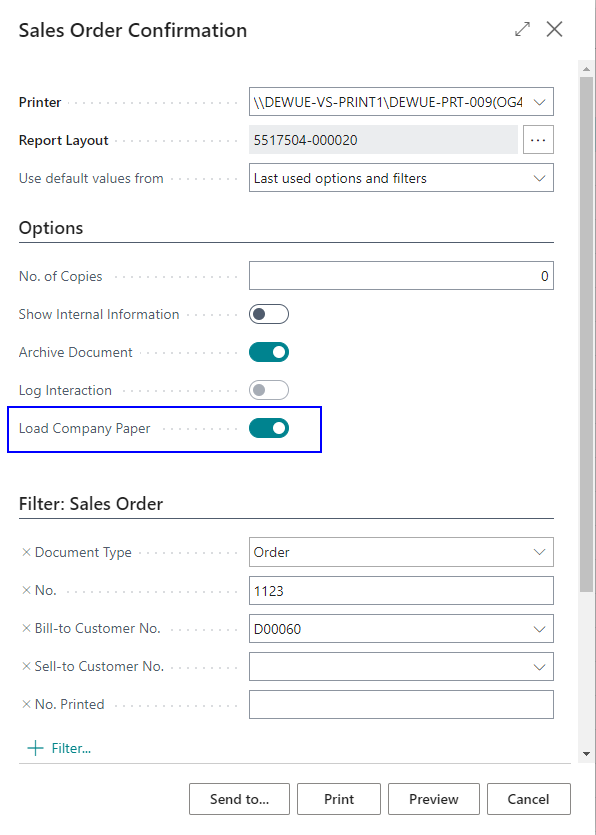Click the Print button
This screenshot has width=596, height=835.
tap(339, 799)
